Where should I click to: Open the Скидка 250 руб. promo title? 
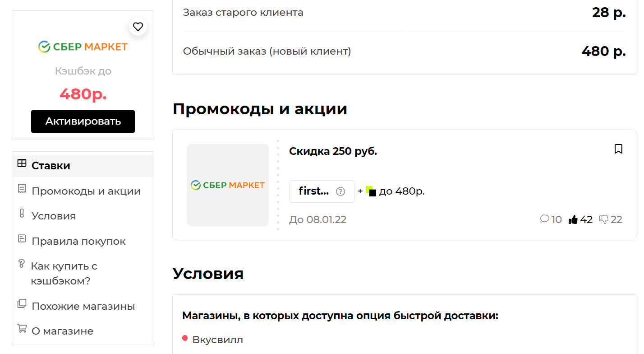pos(333,151)
